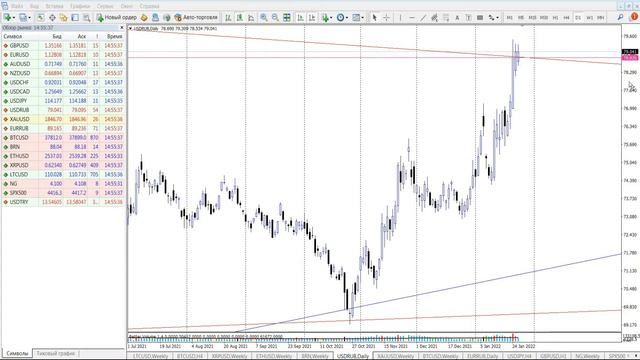Select USDTRY row in Market Watch
Screen dimensions: 640x360
click(x=63, y=202)
